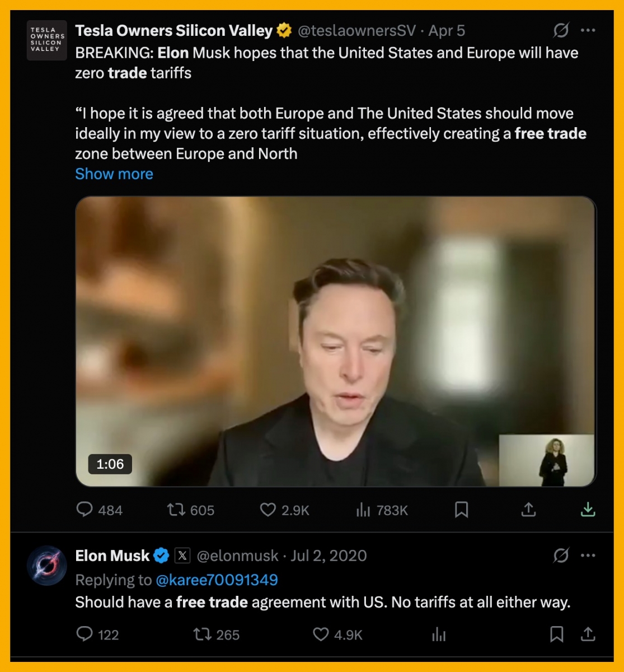Bookmark the Tesla Owners Silicon Valley post
The width and height of the screenshot is (624, 672).
[461, 510]
